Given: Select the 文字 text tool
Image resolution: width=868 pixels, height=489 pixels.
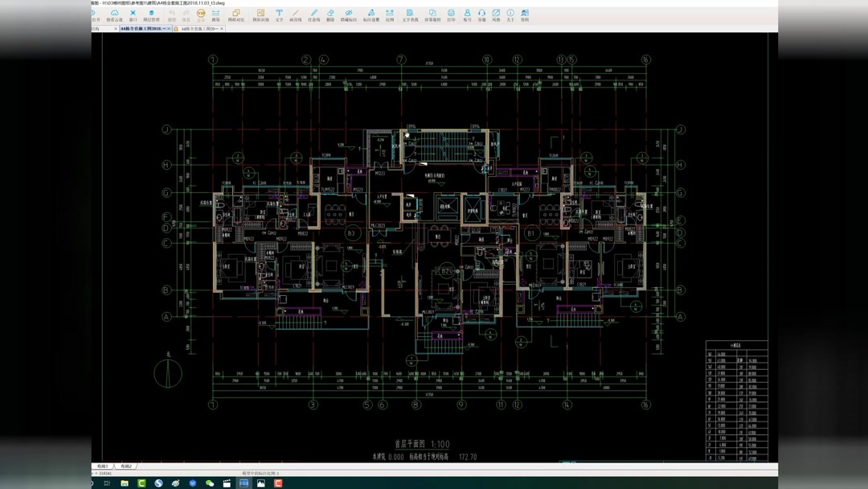Looking at the screenshot, I should click(280, 15).
